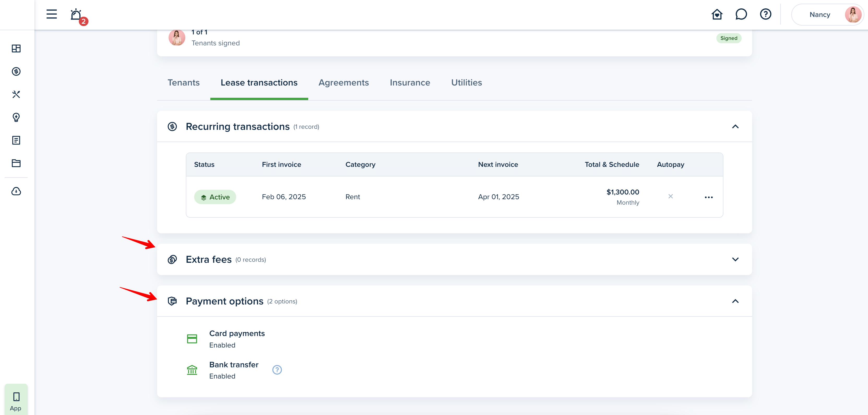Click the "Feb 06, 2025" first invoice date
This screenshot has width=868, height=415.
tap(284, 197)
